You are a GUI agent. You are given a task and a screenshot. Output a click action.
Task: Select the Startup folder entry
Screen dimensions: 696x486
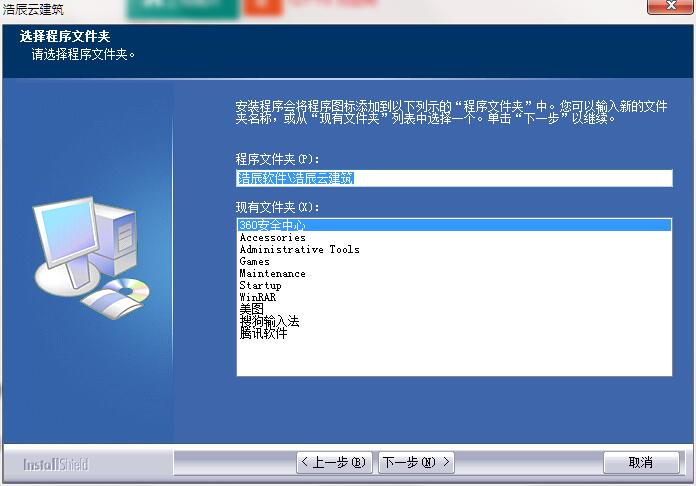260,286
